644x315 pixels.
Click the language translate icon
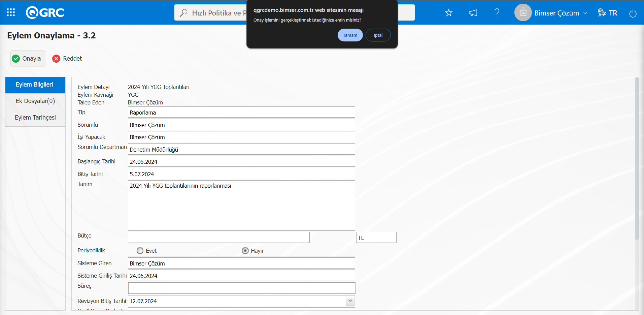602,13
